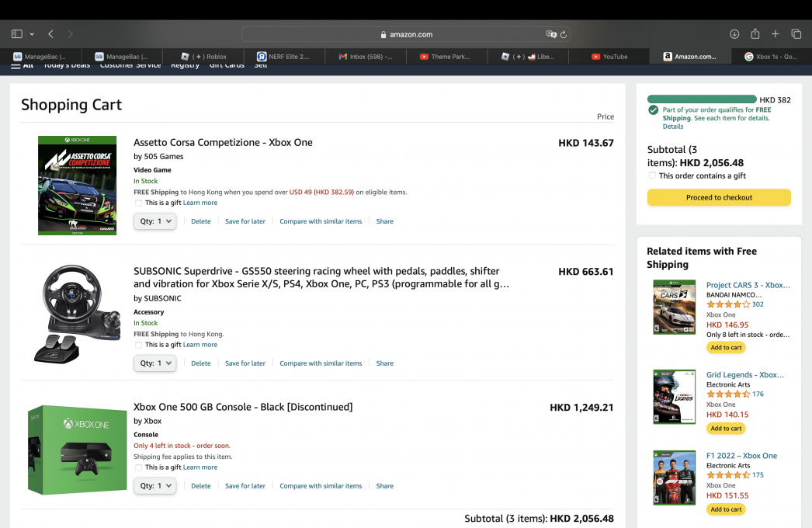
Task: Show the tab overview icon
Action: tap(796, 34)
